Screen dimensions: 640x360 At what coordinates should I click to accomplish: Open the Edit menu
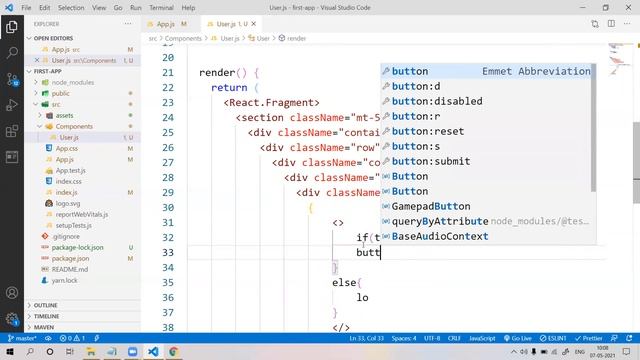(44, 8)
